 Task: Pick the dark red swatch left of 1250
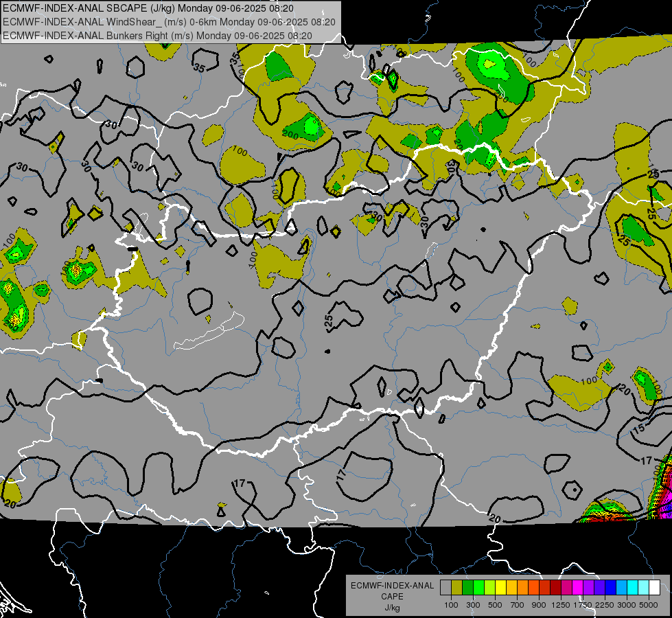[x=555, y=587]
